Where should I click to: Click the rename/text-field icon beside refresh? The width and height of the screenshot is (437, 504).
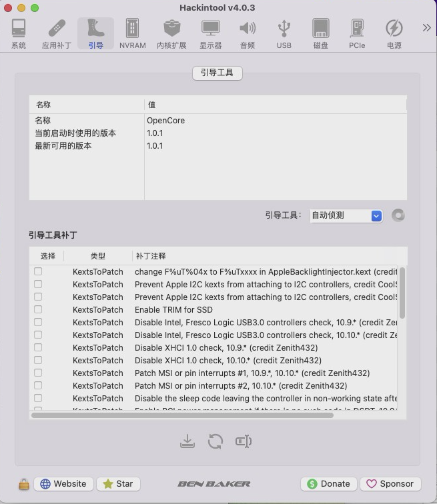click(244, 441)
